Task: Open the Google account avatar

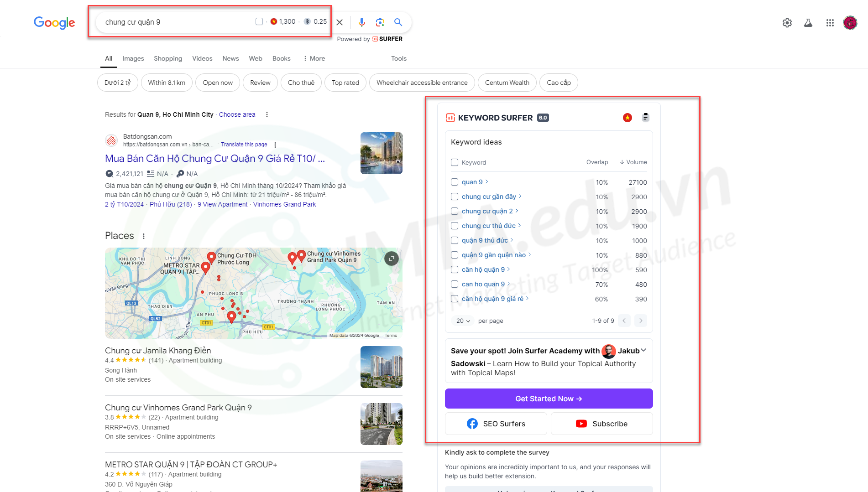Action: click(x=850, y=23)
